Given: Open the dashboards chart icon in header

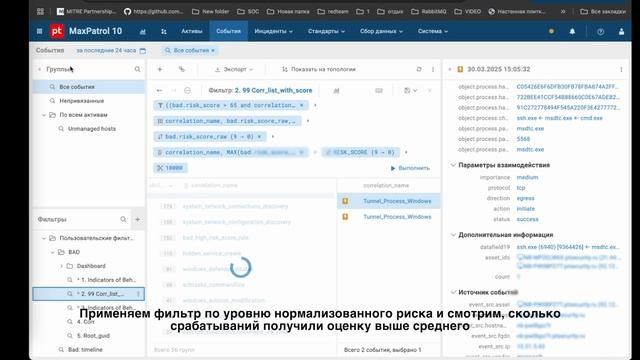Looking at the screenshot, I should point(142,31).
